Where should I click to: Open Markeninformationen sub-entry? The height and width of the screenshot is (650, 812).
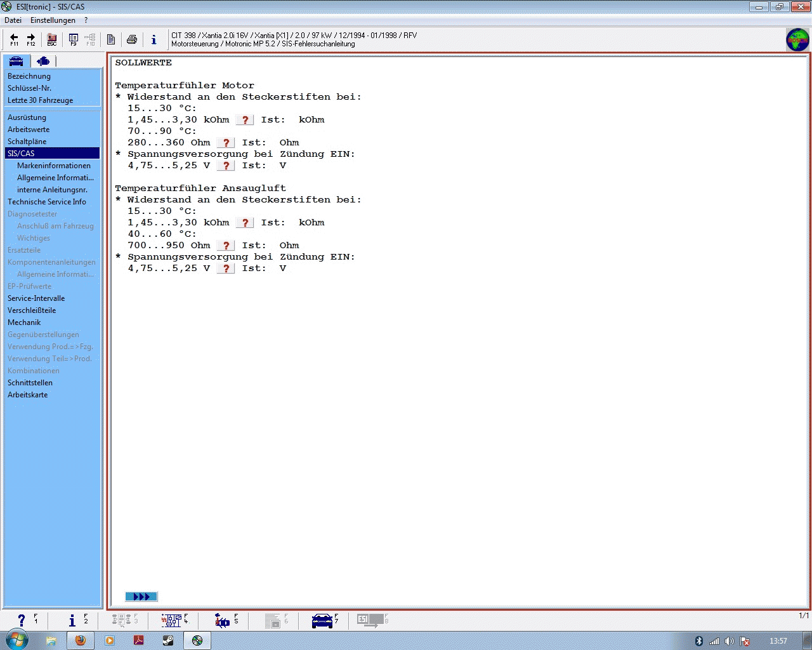(x=54, y=166)
